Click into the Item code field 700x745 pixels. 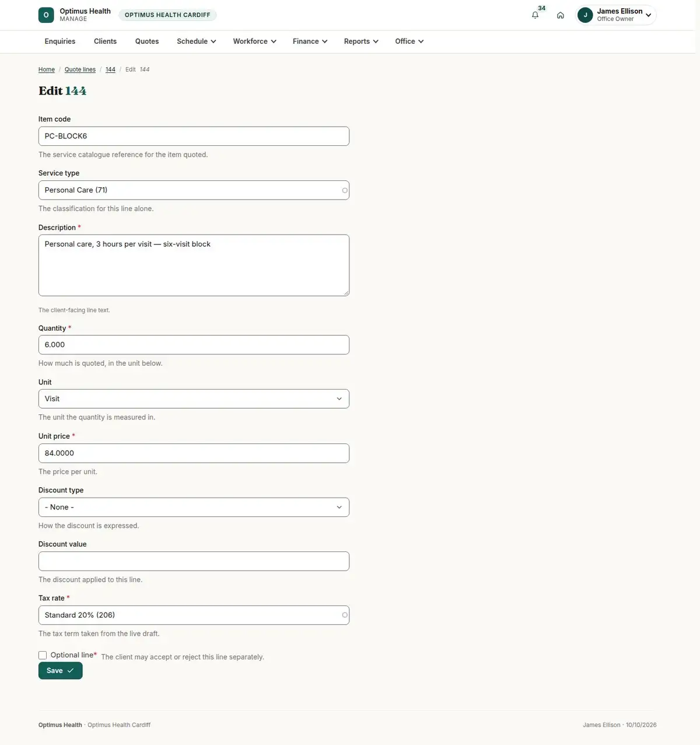click(x=194, y=136)
